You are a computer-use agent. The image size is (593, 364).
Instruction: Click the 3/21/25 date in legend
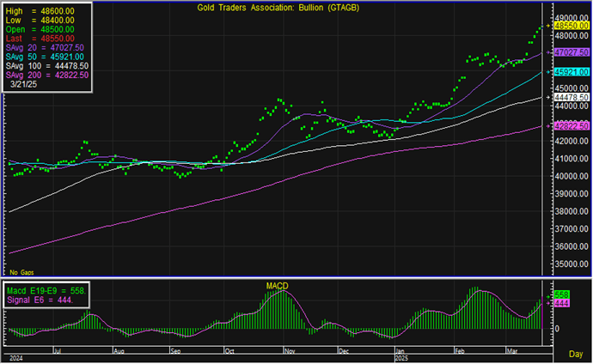coord(23,85)
